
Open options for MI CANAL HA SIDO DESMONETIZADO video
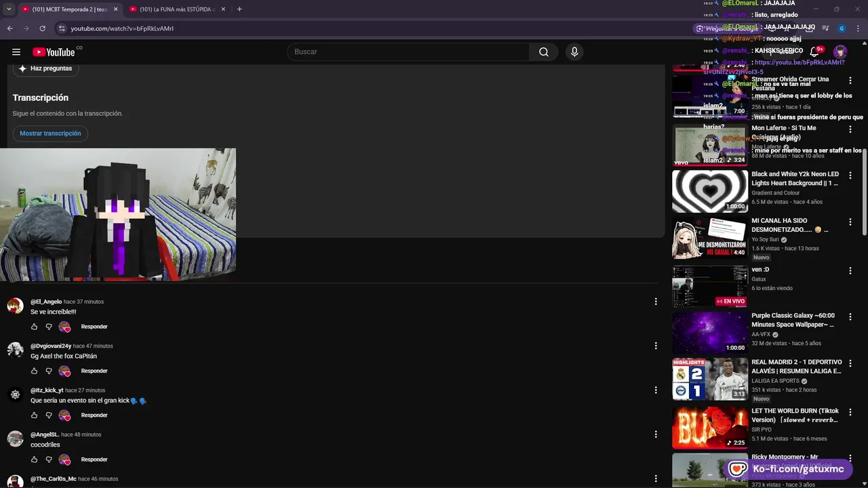click(850, 222)
